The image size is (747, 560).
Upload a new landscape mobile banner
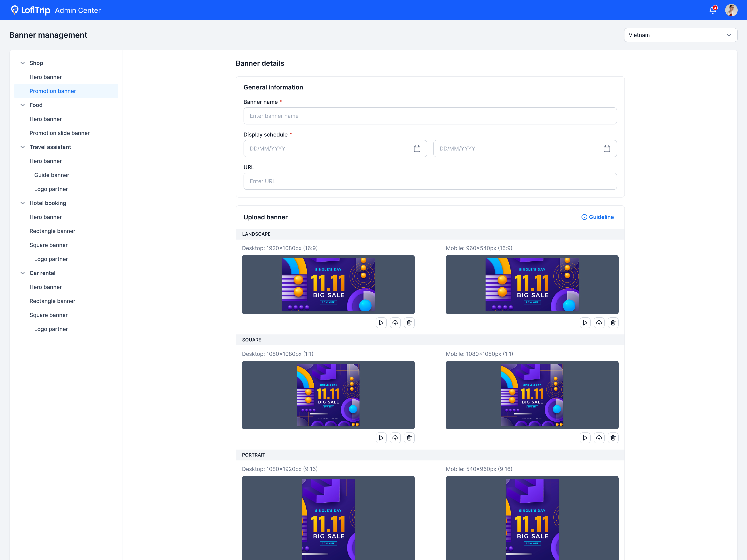click(x=599, y=323)
